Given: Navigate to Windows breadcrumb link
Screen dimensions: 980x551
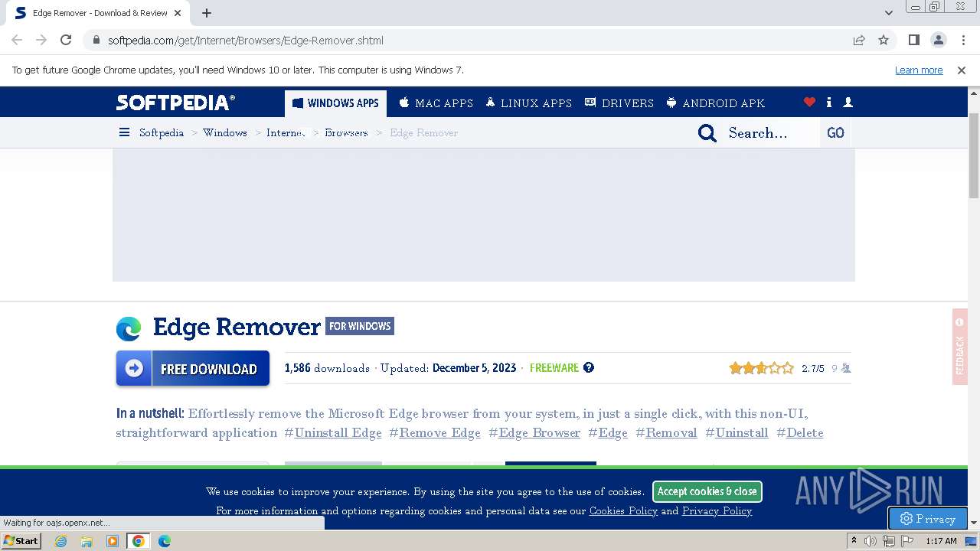Looking at the screenshot, I should (225, 132).
